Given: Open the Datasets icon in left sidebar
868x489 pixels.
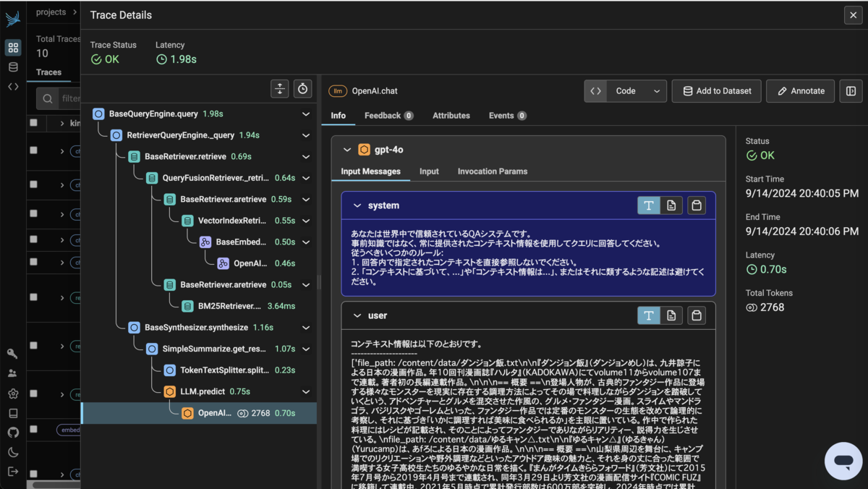Looking at the screenshot, I should point(13,67).
